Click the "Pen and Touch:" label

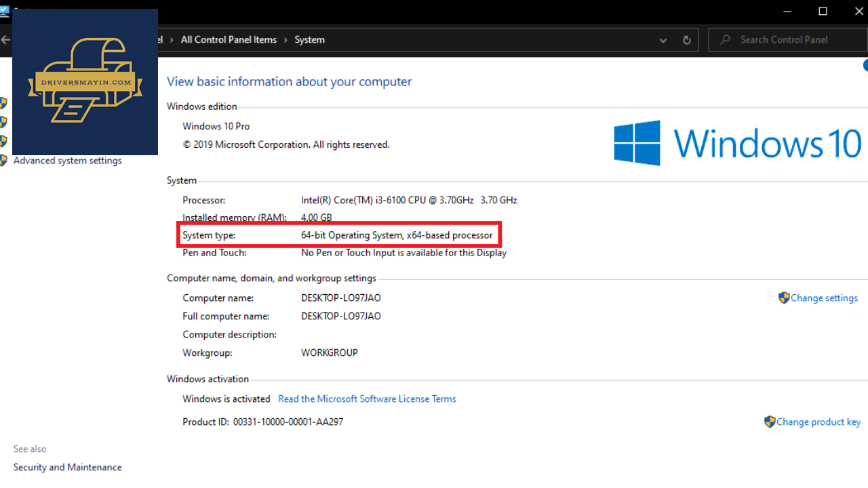click(x=214, y=253)
